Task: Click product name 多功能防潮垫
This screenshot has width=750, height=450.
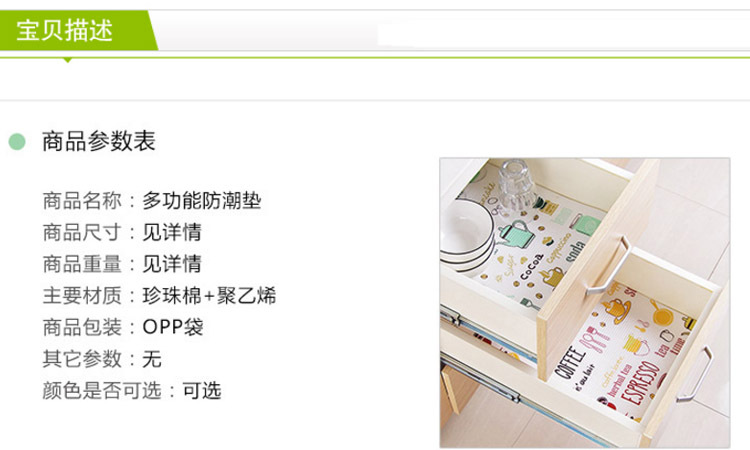Action: tap(201, 200)
